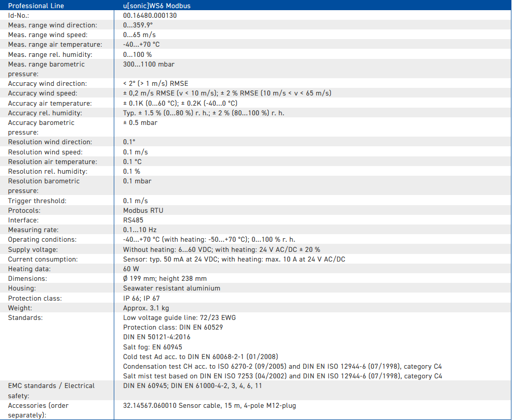
Task: Select the value -40...+70 °C
Action: coord(141,44)
